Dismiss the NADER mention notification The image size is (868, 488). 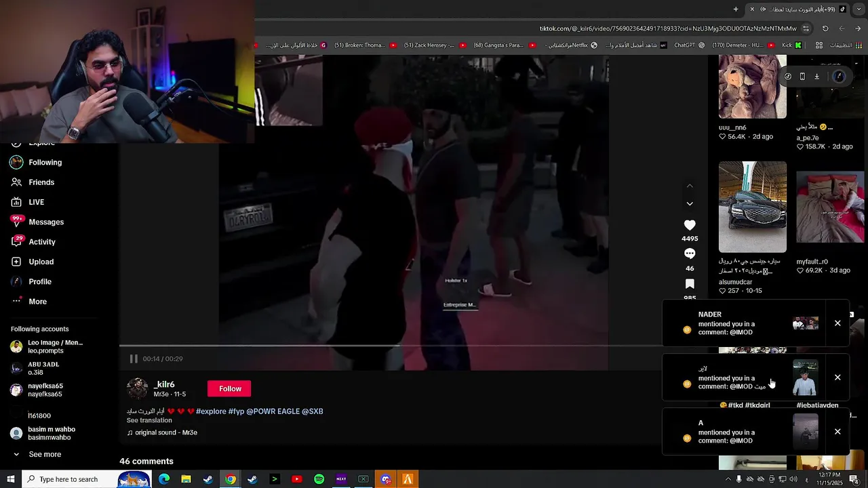pos(837,323)
